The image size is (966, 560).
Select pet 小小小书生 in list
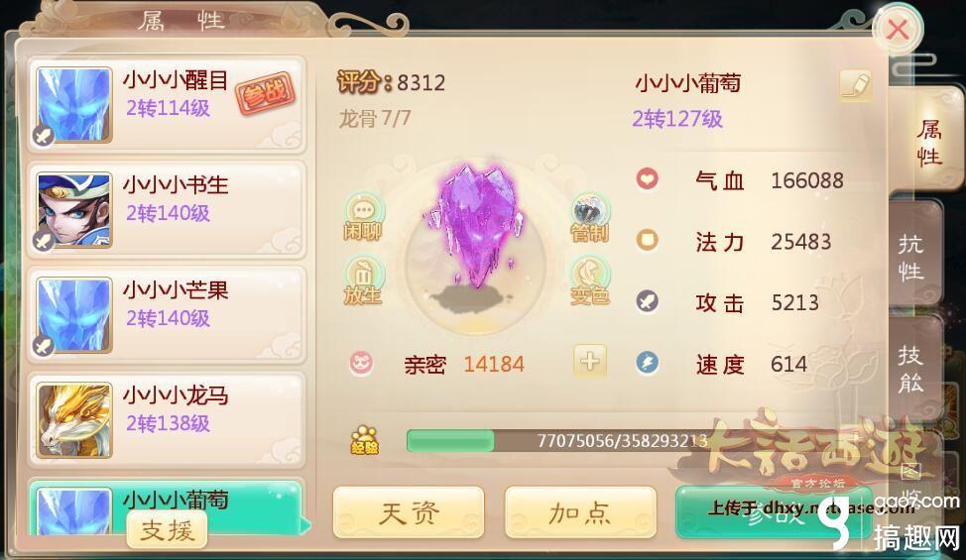tap(167, 210)
